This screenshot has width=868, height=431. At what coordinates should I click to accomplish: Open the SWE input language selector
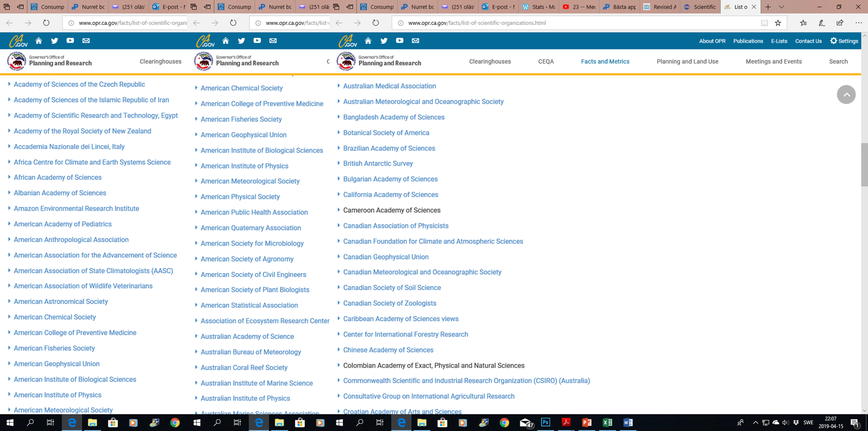(808, 423)
